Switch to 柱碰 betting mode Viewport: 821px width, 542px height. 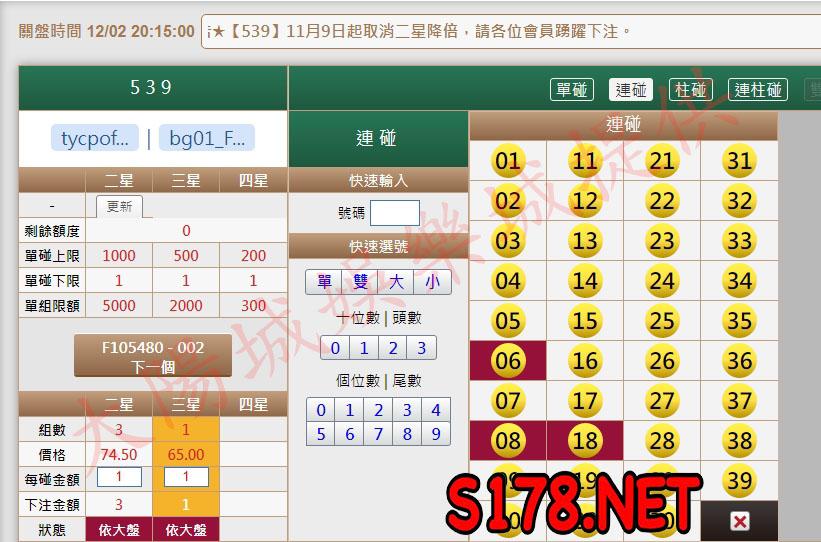691,90
